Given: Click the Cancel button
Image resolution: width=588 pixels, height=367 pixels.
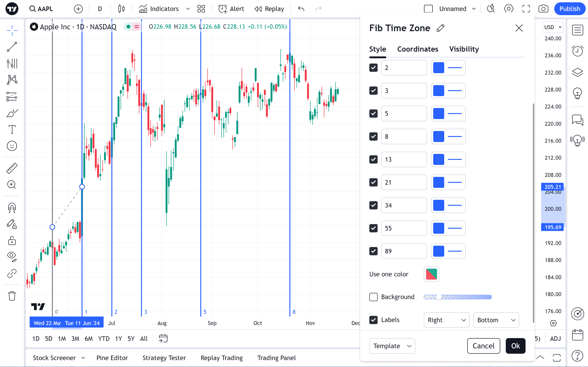Looking at the screenshot, I should 483,346.
